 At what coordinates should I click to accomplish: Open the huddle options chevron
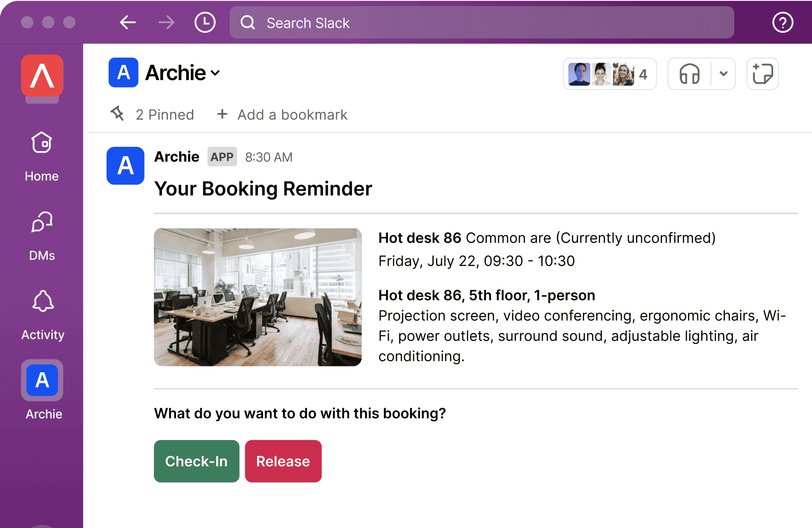tap(723, 74)
